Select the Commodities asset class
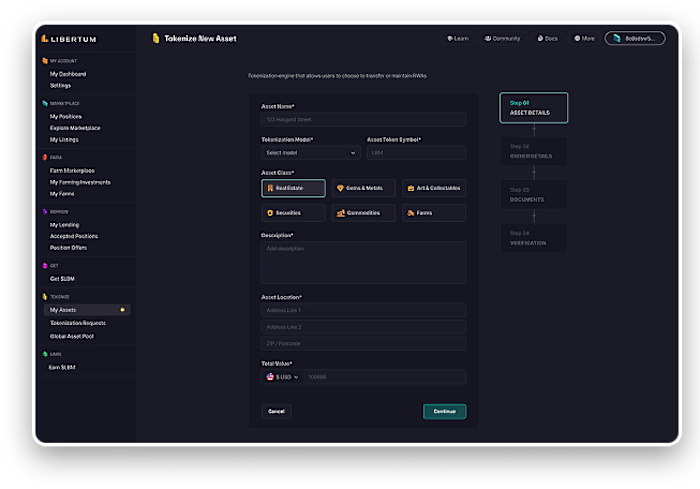 tap(363, 213)
